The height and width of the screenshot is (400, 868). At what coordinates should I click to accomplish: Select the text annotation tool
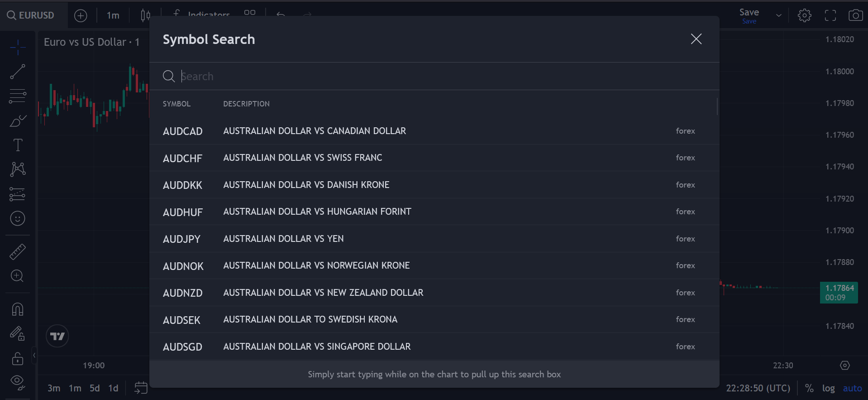pos(18,145)
